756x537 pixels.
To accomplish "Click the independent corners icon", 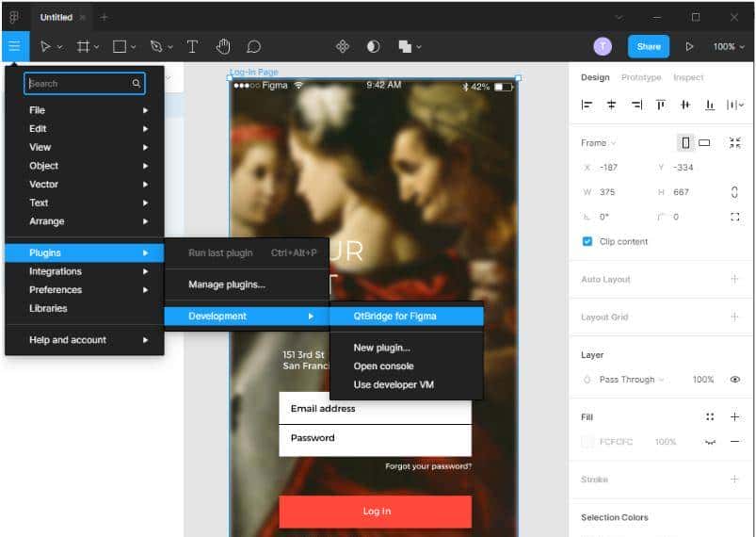I will pyautogui.click(x=734, y=217).
